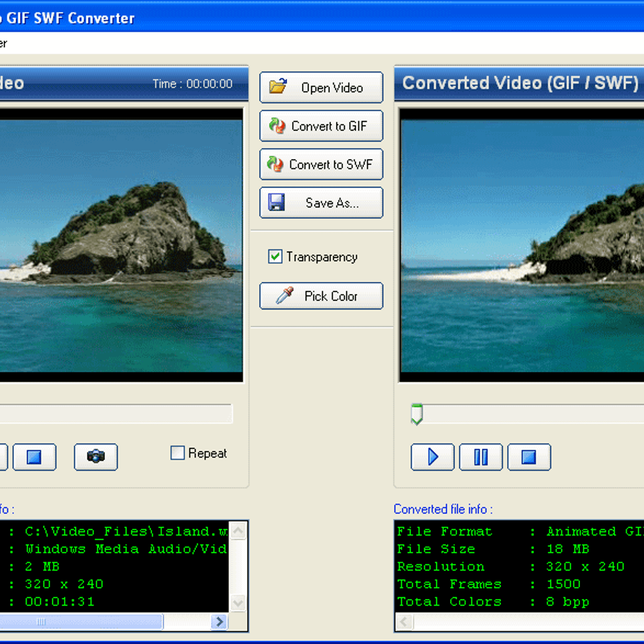The width and height of the screenshot is (644, 644).
Task: Pause the converted video
Action: tap(481, 457)
